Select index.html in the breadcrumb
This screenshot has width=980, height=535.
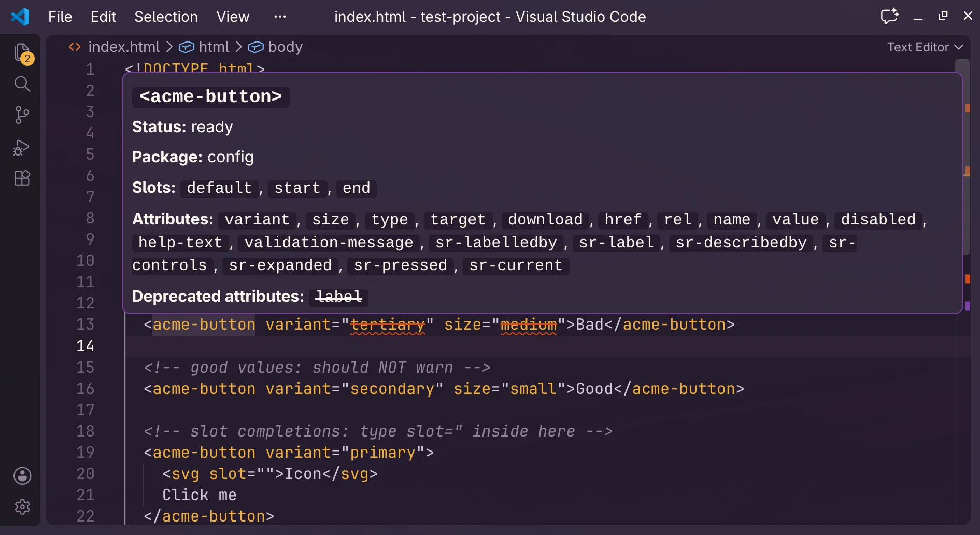(124, 47)
